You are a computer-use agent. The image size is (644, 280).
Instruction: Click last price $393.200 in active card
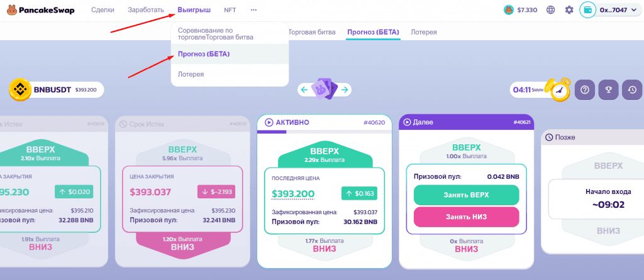pyautogui.click(x=293, y=194)
